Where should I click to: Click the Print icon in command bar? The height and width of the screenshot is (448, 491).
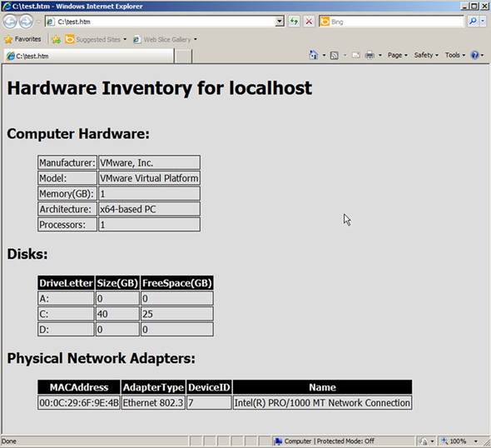[x=369, y=55]
